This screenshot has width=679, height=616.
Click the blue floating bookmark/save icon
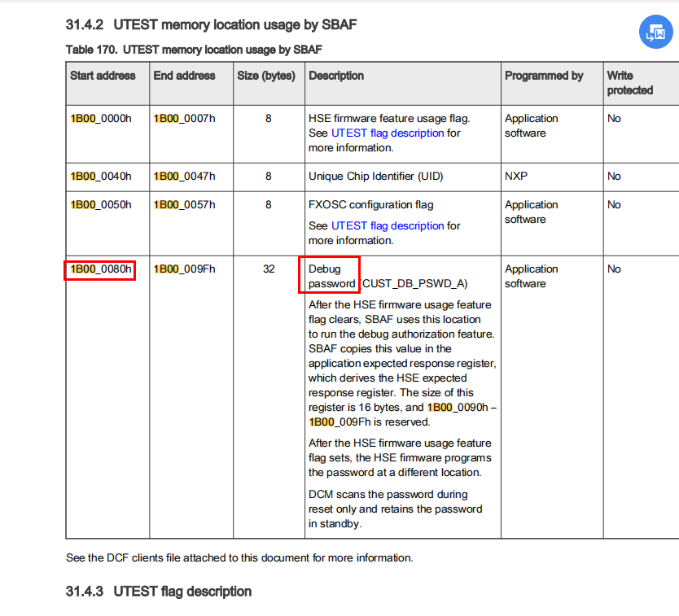click(x=655, y=31)
